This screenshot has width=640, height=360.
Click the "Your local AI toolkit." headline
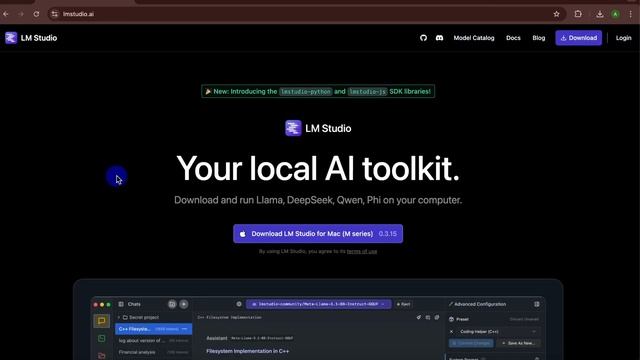tap(318, 168)
